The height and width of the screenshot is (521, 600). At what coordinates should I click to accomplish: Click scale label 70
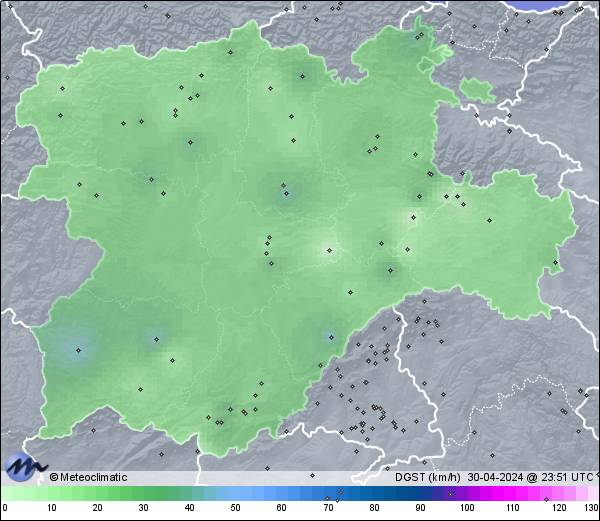click(x=328, y=508)
